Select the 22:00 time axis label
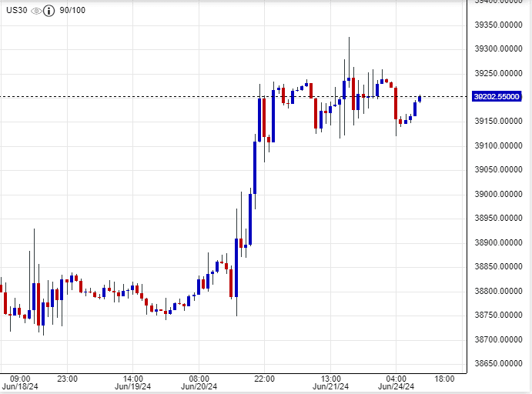This screenshot has height=394, width=532. pos(264,379)
